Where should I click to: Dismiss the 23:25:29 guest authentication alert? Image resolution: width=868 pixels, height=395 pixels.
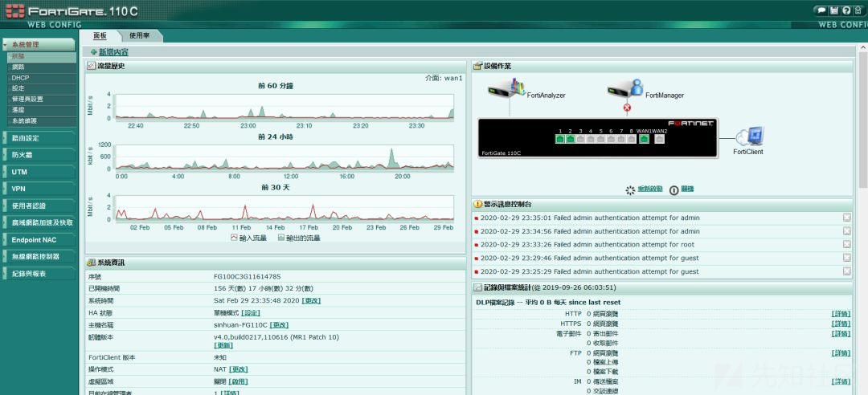846,271
